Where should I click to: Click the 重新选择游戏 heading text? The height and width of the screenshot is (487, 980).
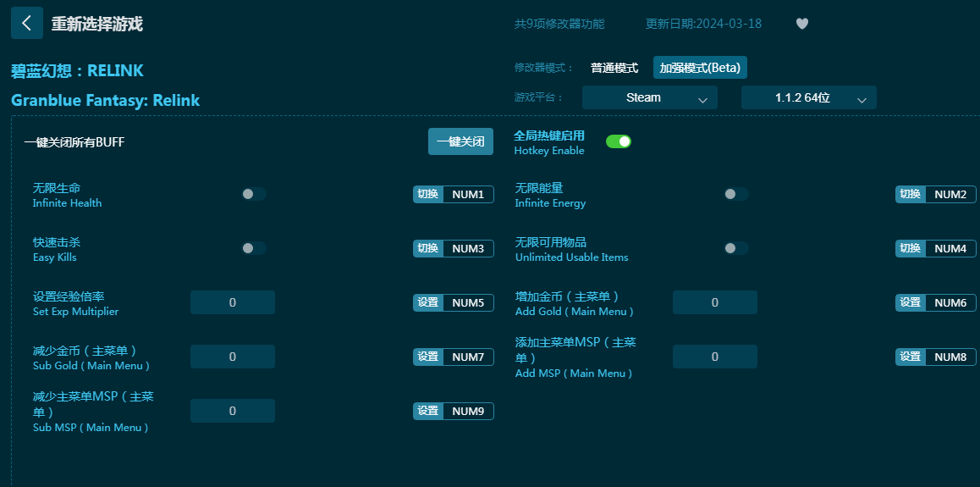tap(96, 24)
